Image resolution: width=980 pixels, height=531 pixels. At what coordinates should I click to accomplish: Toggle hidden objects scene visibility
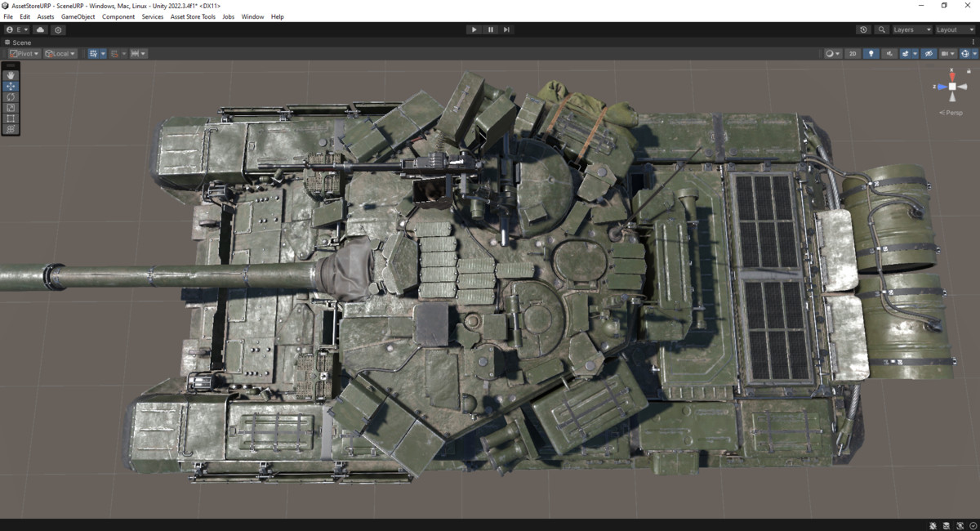927,54
